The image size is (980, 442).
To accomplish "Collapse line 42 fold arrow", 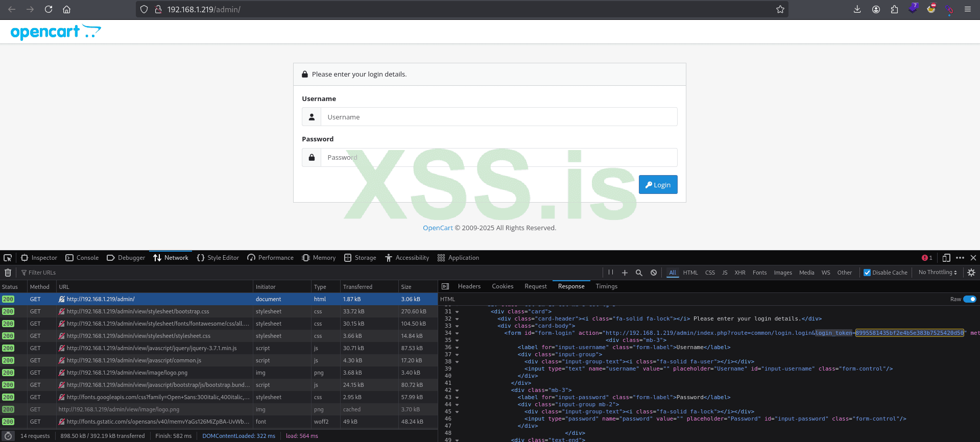I will (x=457, y=390).
